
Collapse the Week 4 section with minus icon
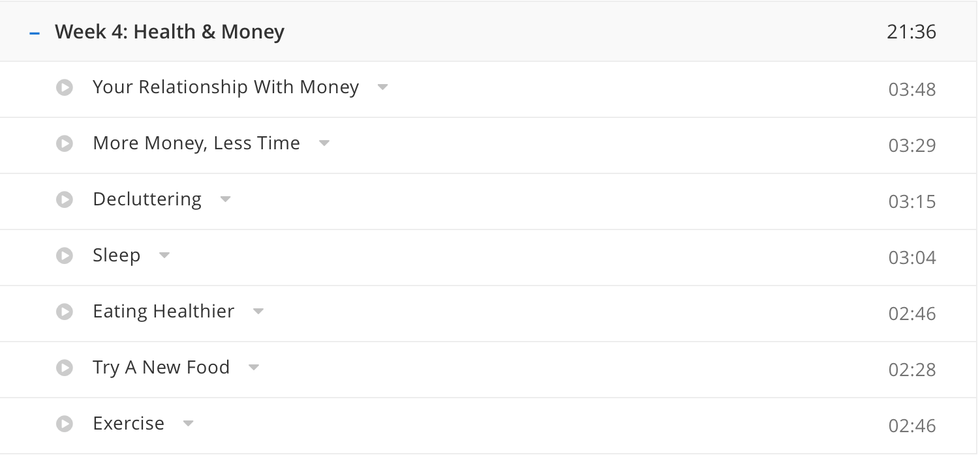tap(35, 33)
